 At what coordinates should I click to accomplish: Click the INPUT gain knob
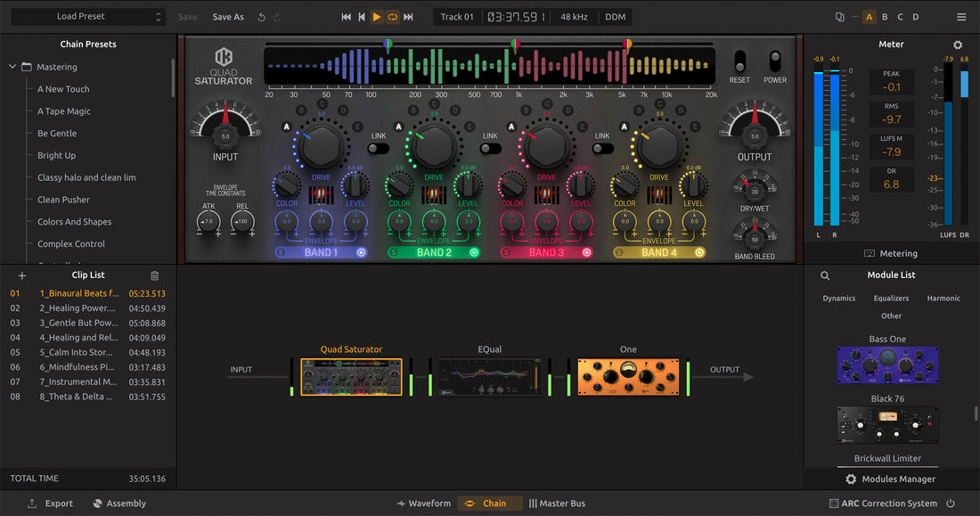click(x=225, y=135)
